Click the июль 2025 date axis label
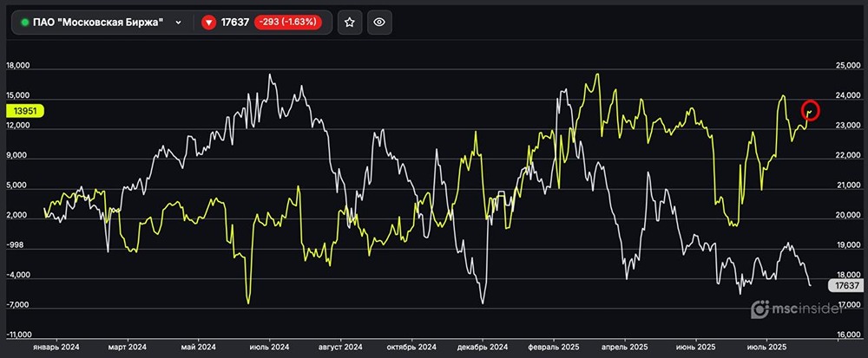This screenshot has height=358, width=868. (766, 348)
